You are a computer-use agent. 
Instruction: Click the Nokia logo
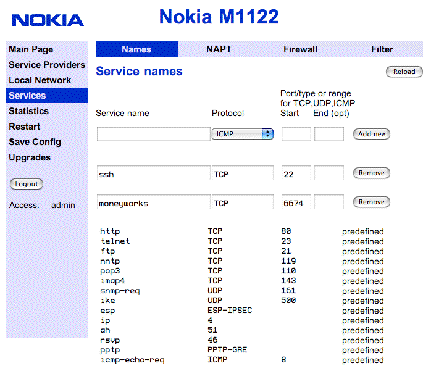click(x=47, y=20)
